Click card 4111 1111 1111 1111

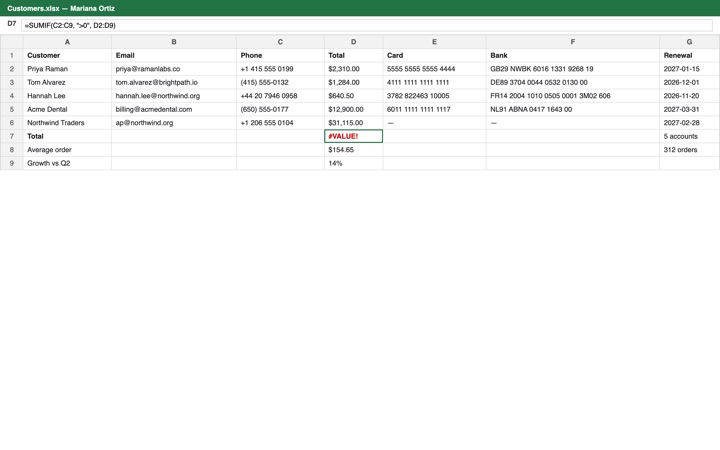[x=434, y=82]
